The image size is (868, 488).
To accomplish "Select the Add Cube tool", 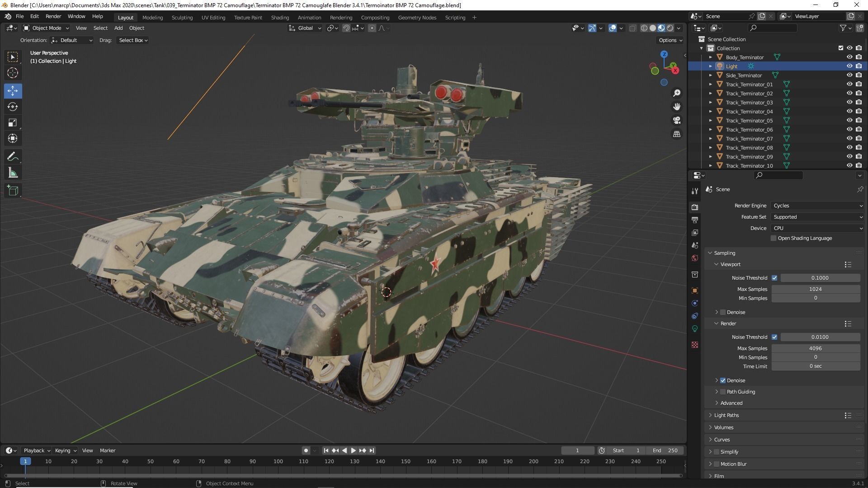I will click(13, 191).
